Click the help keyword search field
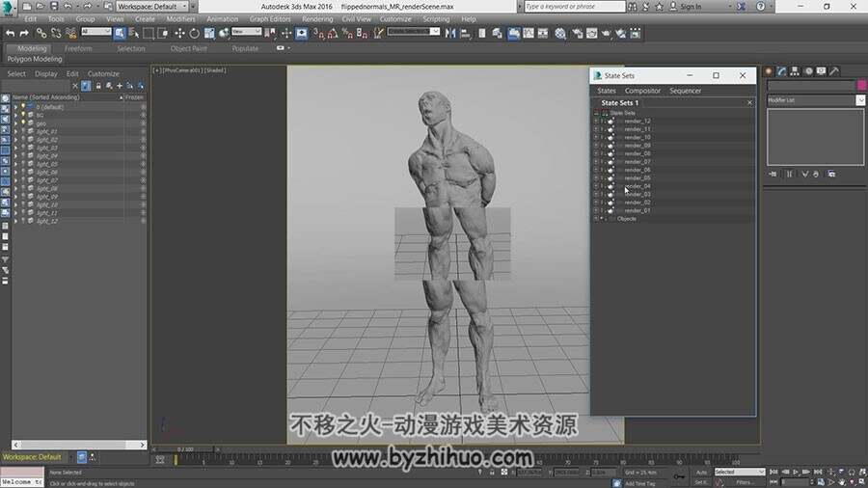This screenshot has height=488, width=868. (574, 7)
